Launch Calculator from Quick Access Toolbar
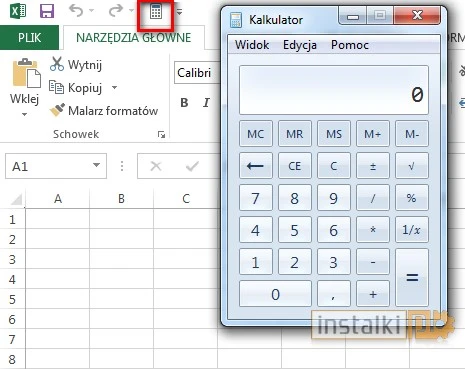The height and width of the screenshot is (369, 465). pos(156,12)
